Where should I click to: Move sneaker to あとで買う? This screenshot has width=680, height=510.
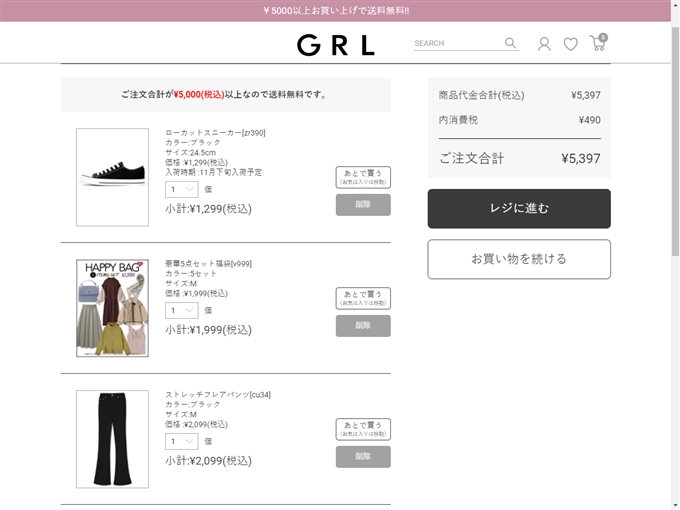pos(363,177)
